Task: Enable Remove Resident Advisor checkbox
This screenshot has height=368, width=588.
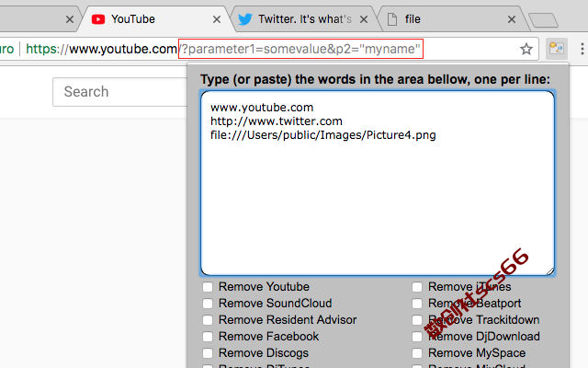Action: click(x=208, y=320)
